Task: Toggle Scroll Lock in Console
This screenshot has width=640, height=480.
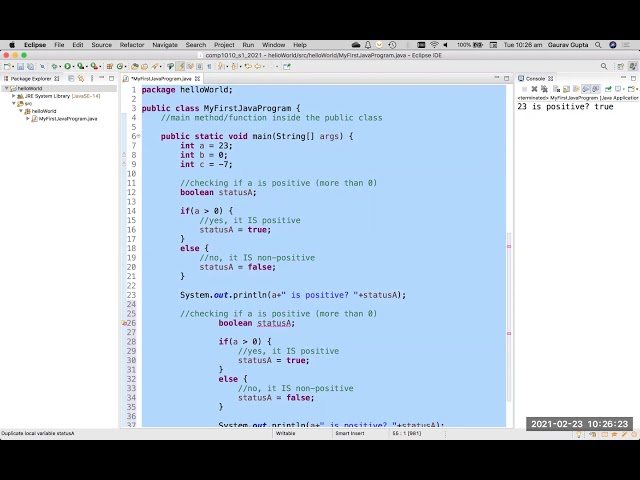Action: (x=566, y=89)
